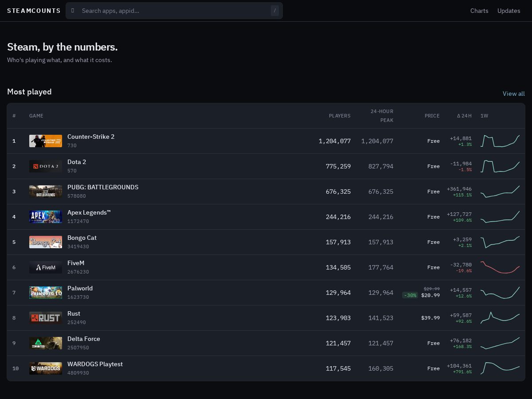
Task: Click WARDOGS Playtest weekly sparkline chart
Action: [x=500, y=368]
